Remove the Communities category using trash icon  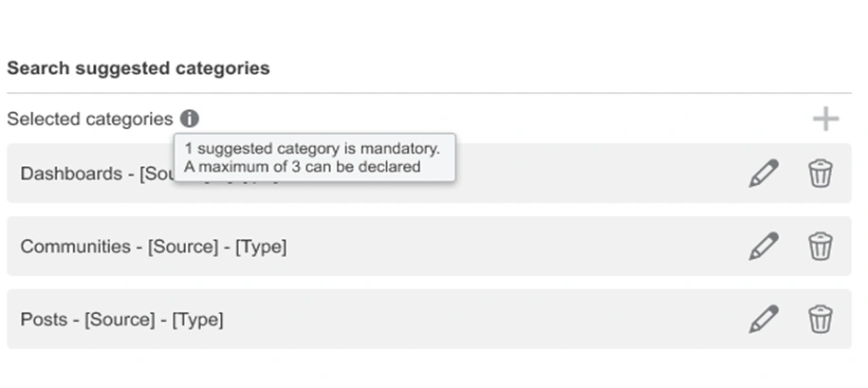click(820, 247)
